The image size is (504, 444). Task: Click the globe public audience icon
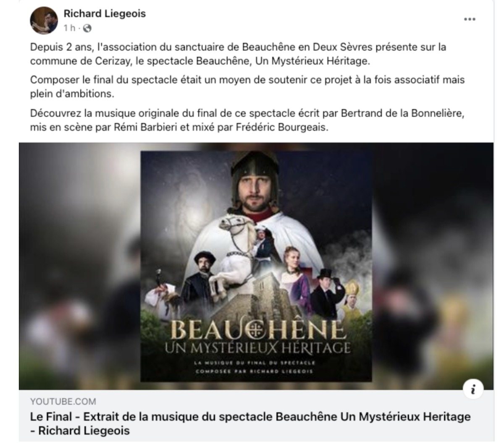click(87, 29)
